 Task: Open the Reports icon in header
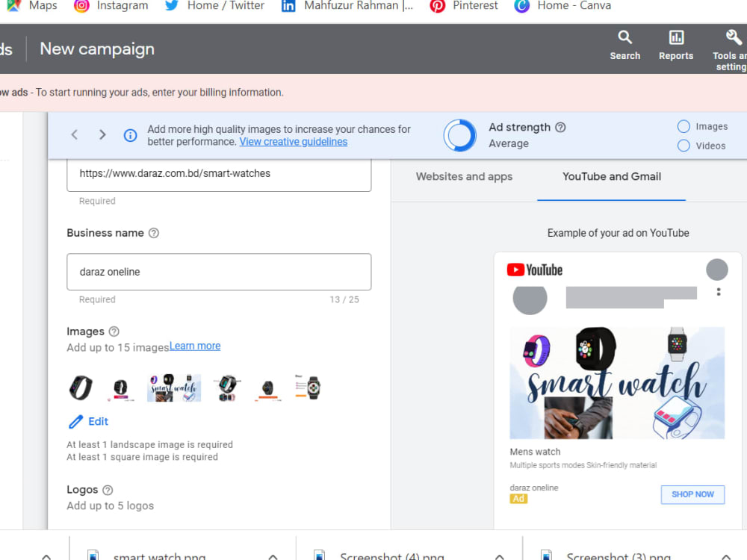click(x=675, y=46)
